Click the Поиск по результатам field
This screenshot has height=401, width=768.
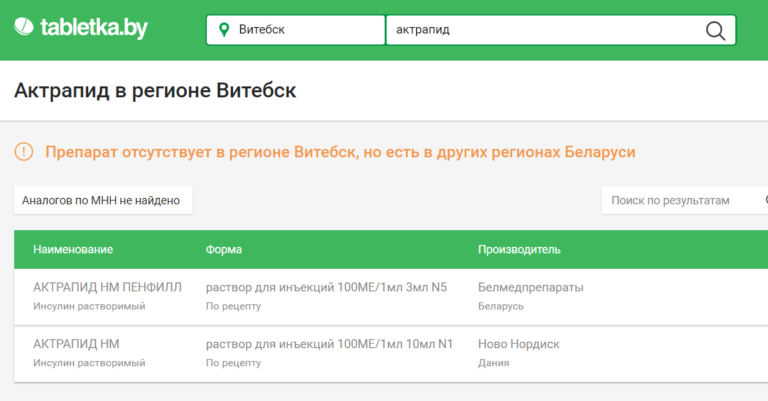tap(685, 200)
